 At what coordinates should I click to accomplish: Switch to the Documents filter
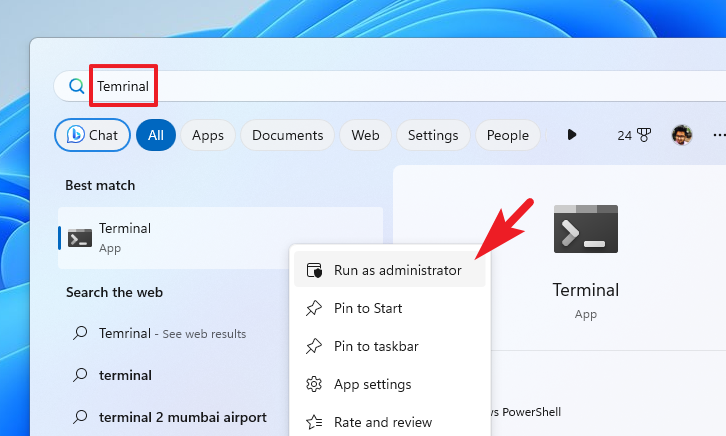tap(288, 135)
